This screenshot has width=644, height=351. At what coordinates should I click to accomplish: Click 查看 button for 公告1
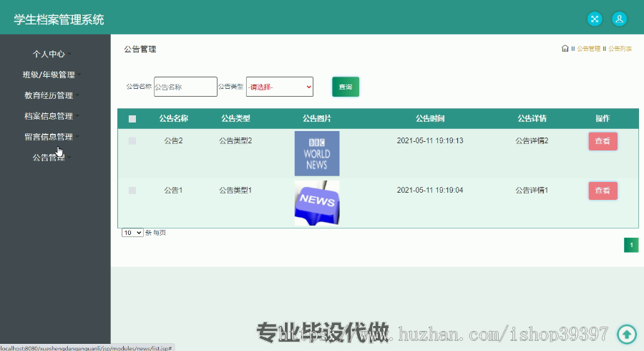602,191
